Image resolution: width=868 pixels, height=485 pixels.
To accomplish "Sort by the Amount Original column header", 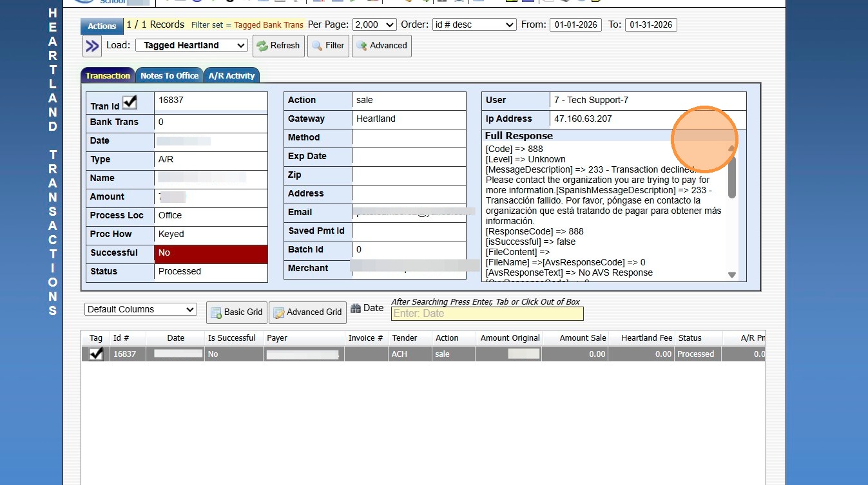I will [509, 338].
